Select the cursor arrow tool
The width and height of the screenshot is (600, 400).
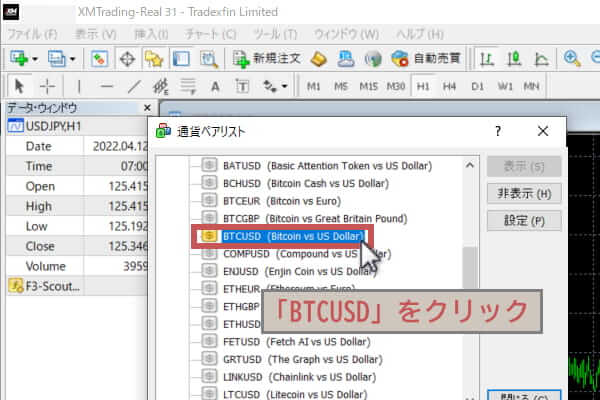click(19, 86)
